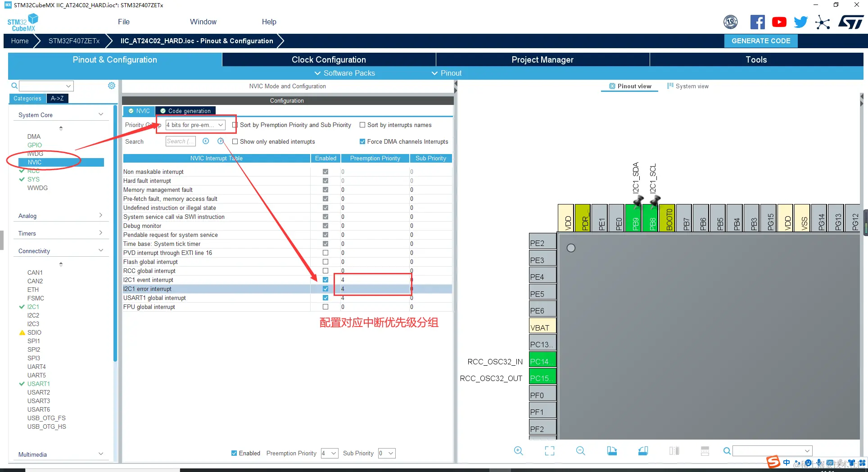Toggle Sort by interrupts names checkbox
The width and height of the screenshot is (868, 472).
[362, 125]
